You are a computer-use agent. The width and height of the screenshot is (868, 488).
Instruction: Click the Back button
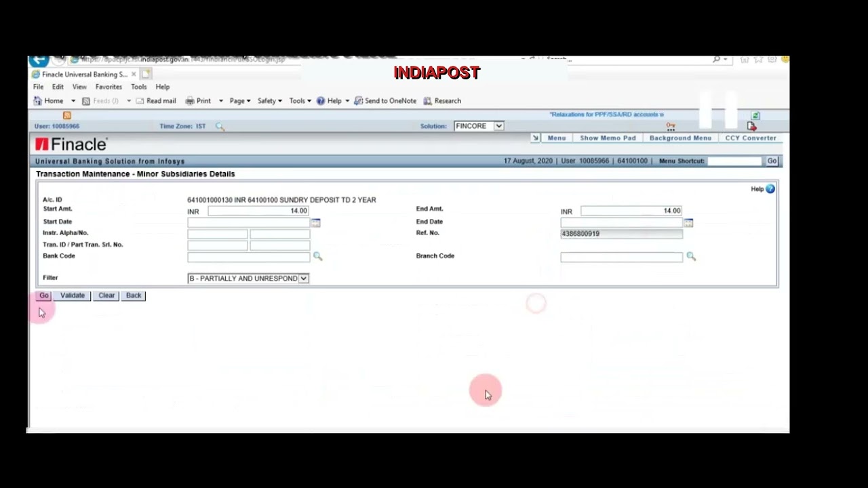tap(134, 296)
